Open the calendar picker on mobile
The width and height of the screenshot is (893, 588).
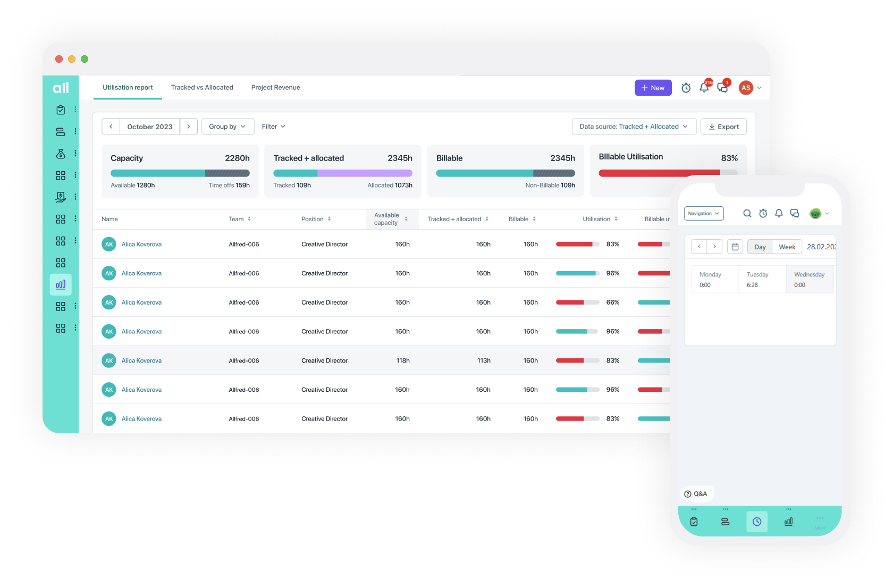coord(735,247)
